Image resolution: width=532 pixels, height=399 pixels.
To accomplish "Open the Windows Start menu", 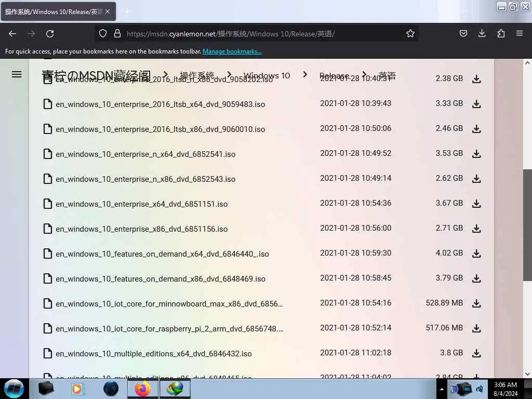I will click(14, 389).
